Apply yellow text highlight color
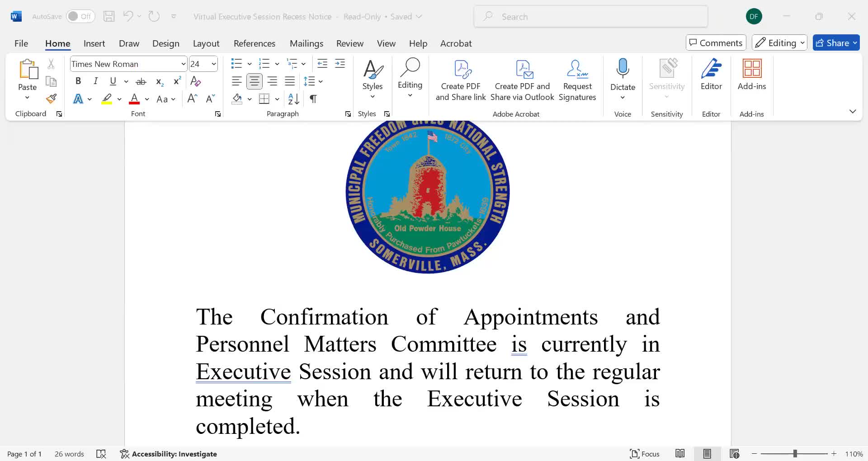The image size is (868, 461). (x=107, y=99)
